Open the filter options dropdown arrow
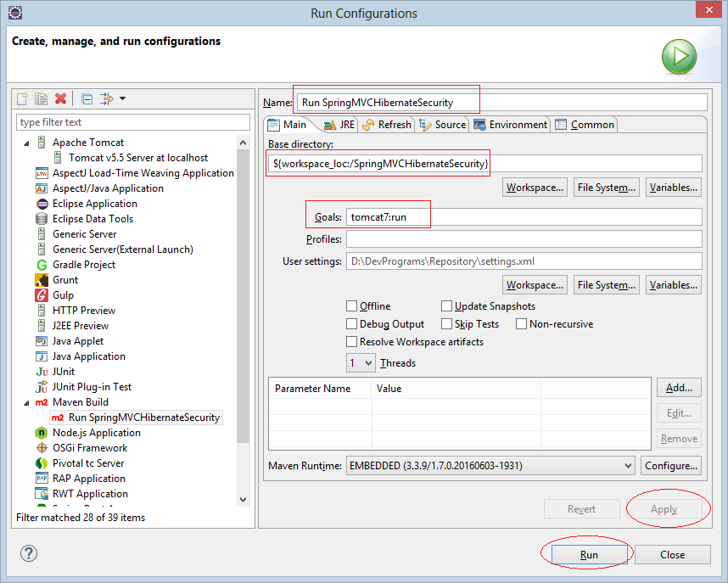 (x=122, y=98)
